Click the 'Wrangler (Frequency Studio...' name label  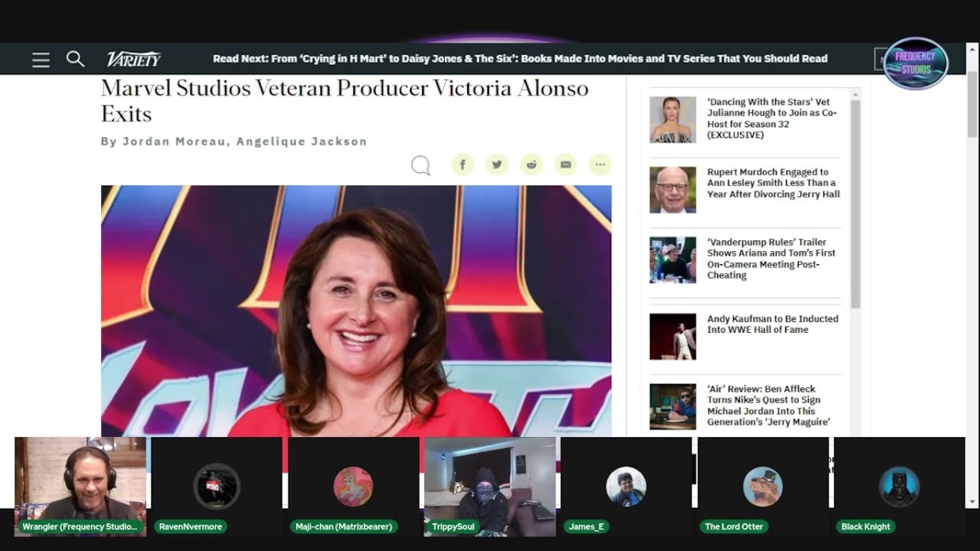click(80, 527)
